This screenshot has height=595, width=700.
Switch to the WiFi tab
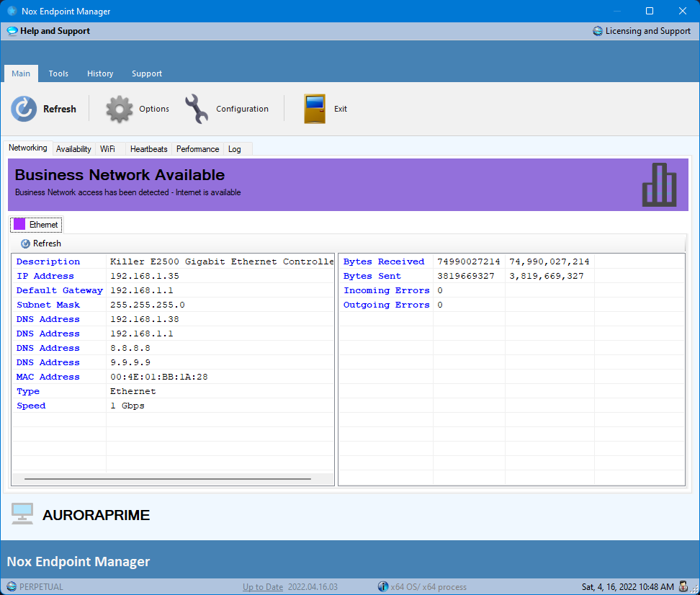click(x=107, y=149)
